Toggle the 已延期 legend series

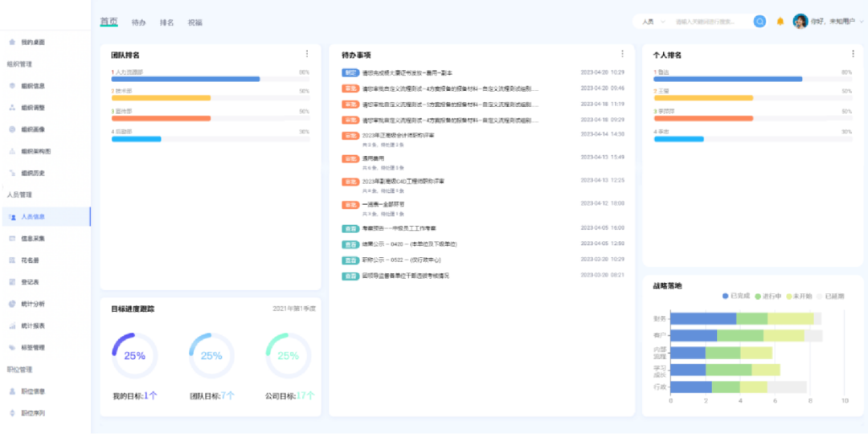pos(830,296)
